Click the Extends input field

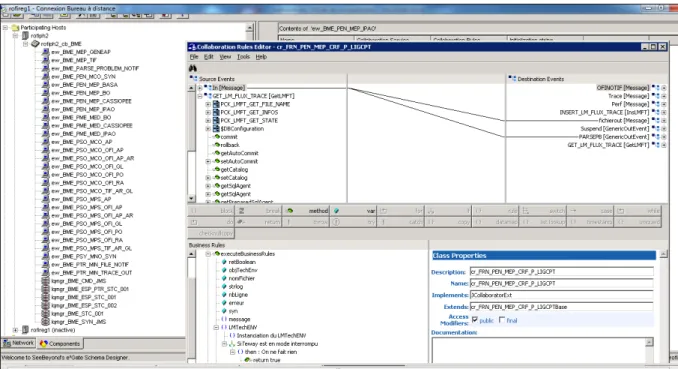tap(561, 307)
